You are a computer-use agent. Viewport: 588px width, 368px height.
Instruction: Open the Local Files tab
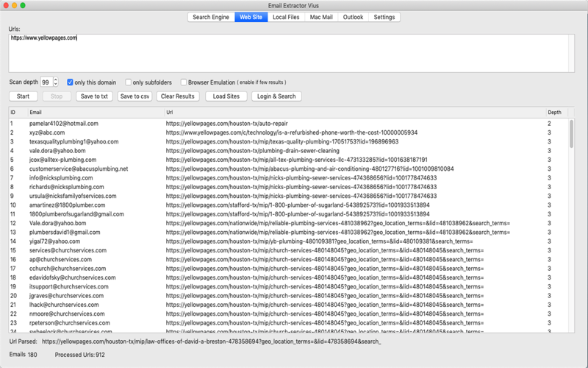(x=286, y=17)
